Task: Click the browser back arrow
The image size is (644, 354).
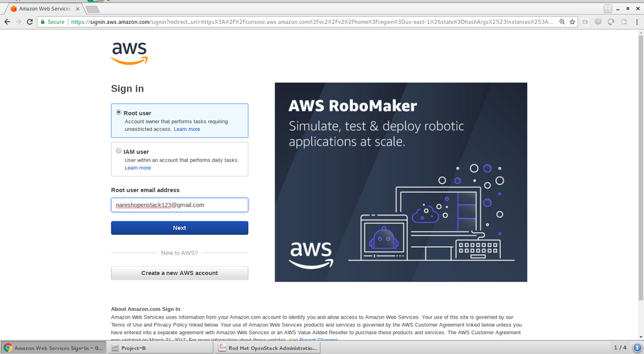Action: pos(6,21)
